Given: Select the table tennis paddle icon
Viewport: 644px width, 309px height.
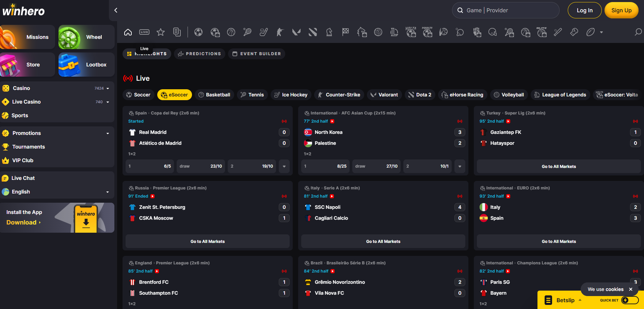Looking at the screenshot, I should [460, 32].
